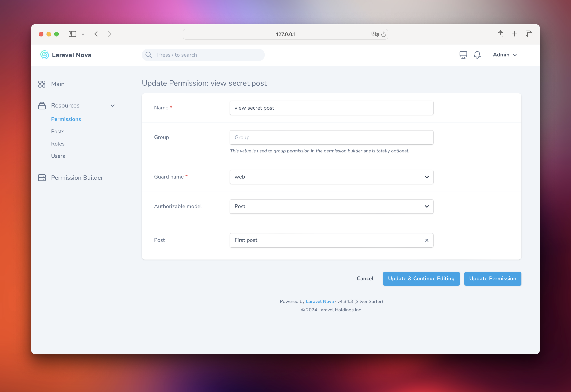Screen dimensions: 571x392
Task: Follow the Laravel Nova footer link
Action: (320, 301)
